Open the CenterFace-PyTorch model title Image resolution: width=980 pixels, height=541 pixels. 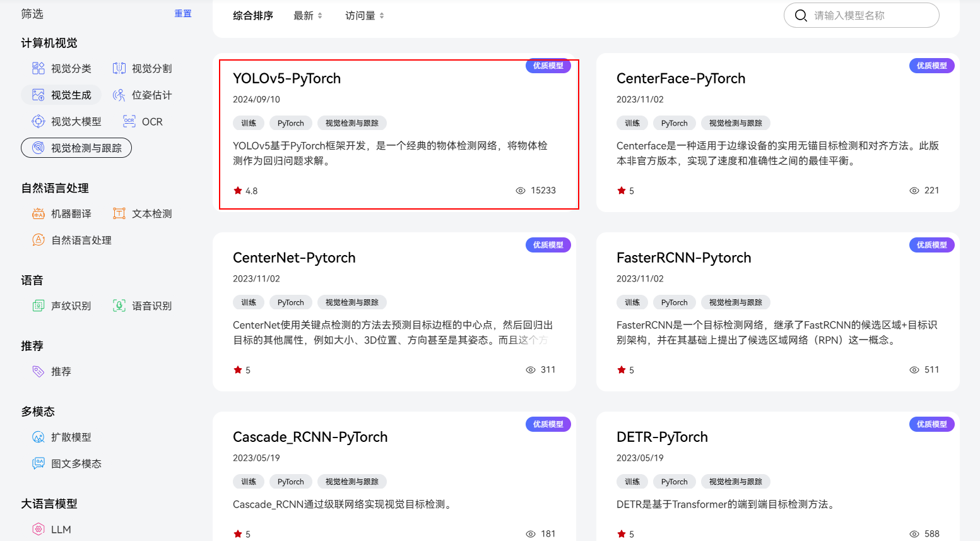[x=681, y=78]
